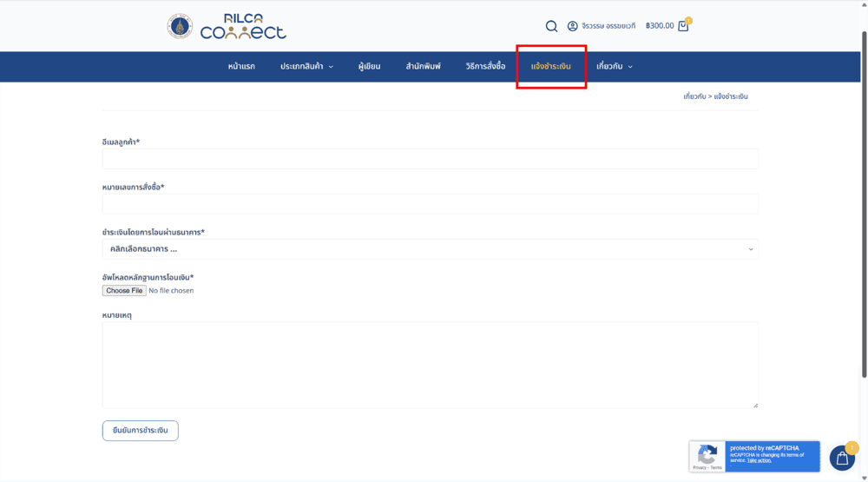Focus the หมายเลขการสั่งซื้อ input field
868x482 pixels.
click(x=431, y=204)
